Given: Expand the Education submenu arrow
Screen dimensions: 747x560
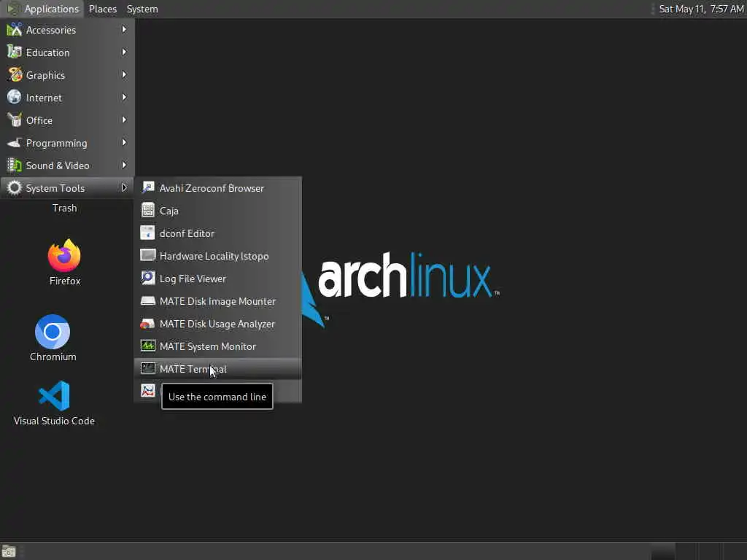Looking at the screenshot, I should click(x=124, y=52).
